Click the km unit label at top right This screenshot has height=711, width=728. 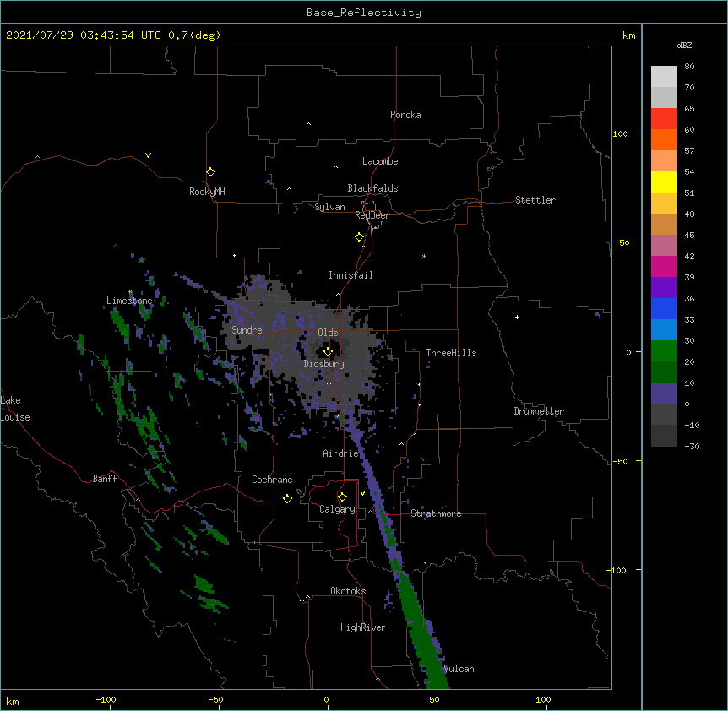click(x=629, y=35)
